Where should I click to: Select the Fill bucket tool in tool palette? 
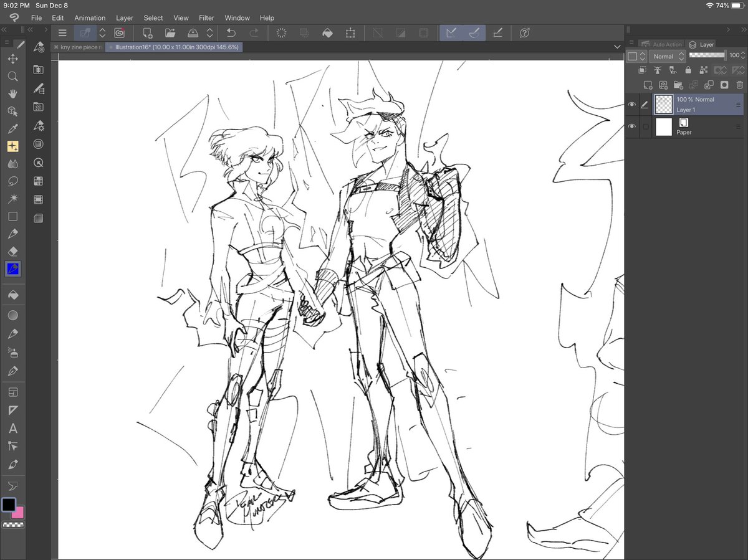tap(12, 294)
